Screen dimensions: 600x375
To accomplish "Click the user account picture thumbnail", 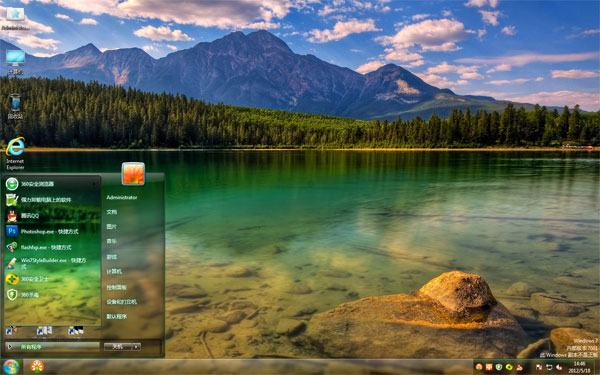I will tap(133, 174).
